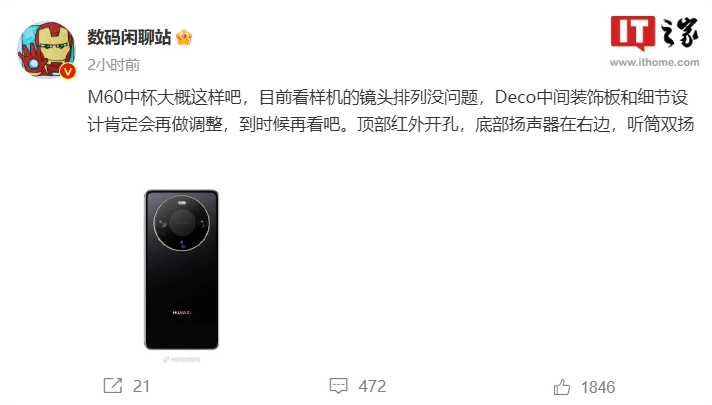Click the repost share arrow icon

point(113,385)
